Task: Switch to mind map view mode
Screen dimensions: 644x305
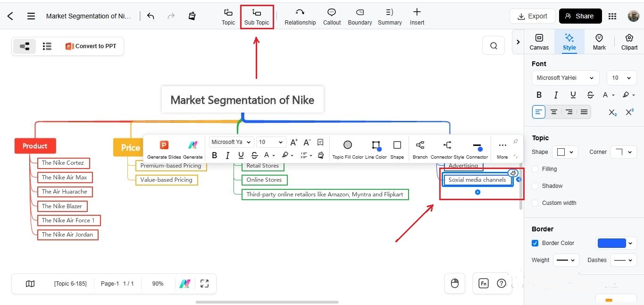Action: 25,46
